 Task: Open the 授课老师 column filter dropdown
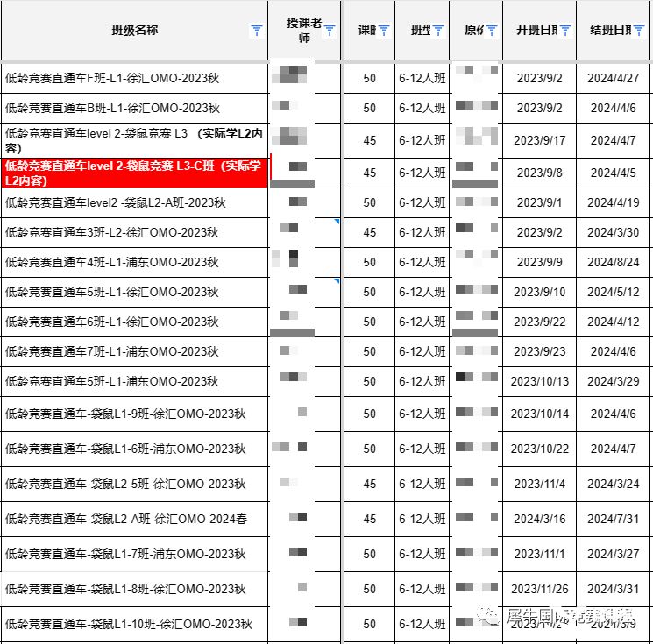coord(330,31)
